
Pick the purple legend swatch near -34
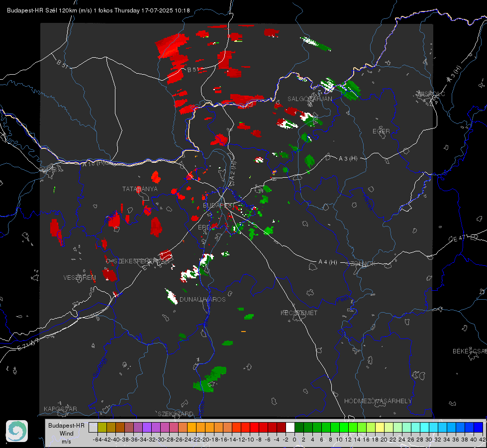(147, 428)
